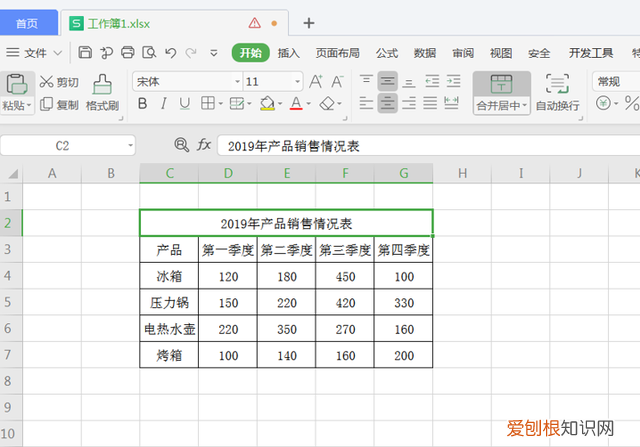Open the font name 宋体 dropdown
This screenshot has height=447, width=640.
click(x=237, y=82)
